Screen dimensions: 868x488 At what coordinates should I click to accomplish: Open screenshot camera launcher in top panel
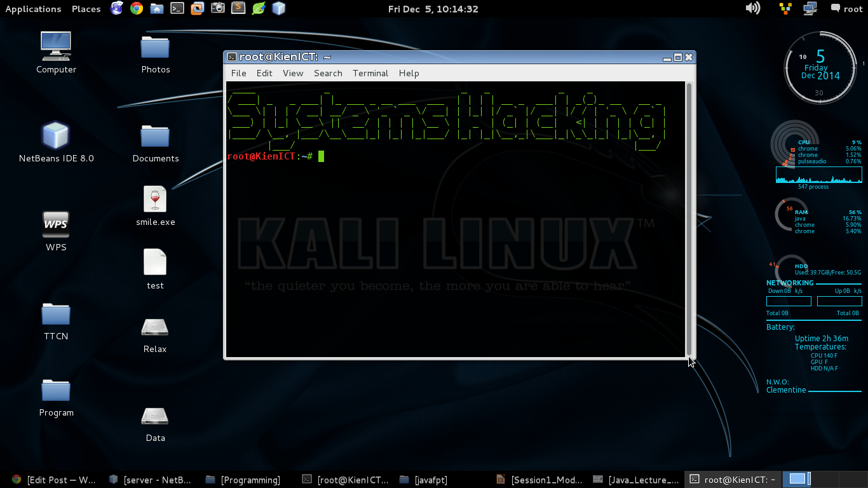(218, 8)
